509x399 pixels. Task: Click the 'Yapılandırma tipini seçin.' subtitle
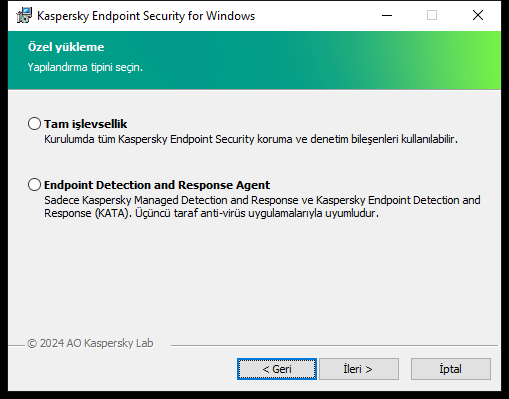[x=85, y=67]
